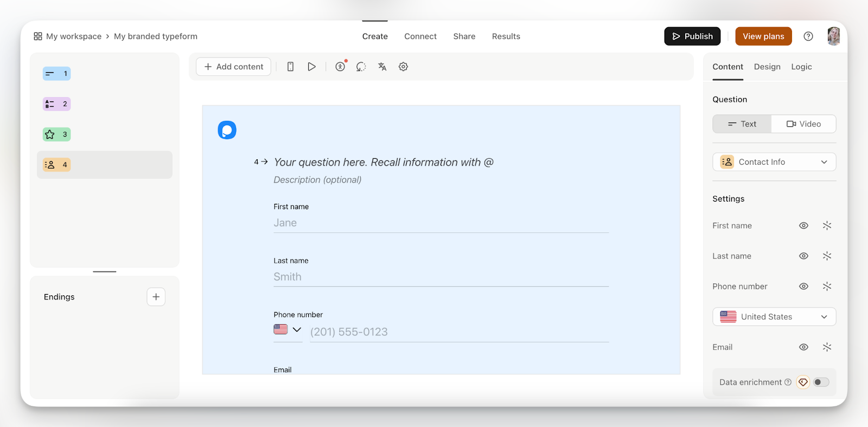The width and height of the screenshot is (868, 427).
Task: Select question 4 contact info block
Action: pos(105,165)
